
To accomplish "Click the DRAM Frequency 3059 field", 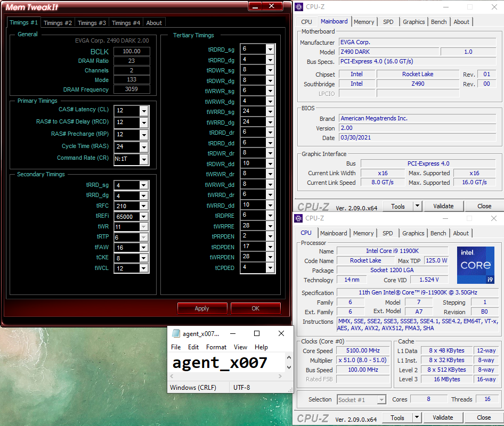I will click(x=132, y=89).
